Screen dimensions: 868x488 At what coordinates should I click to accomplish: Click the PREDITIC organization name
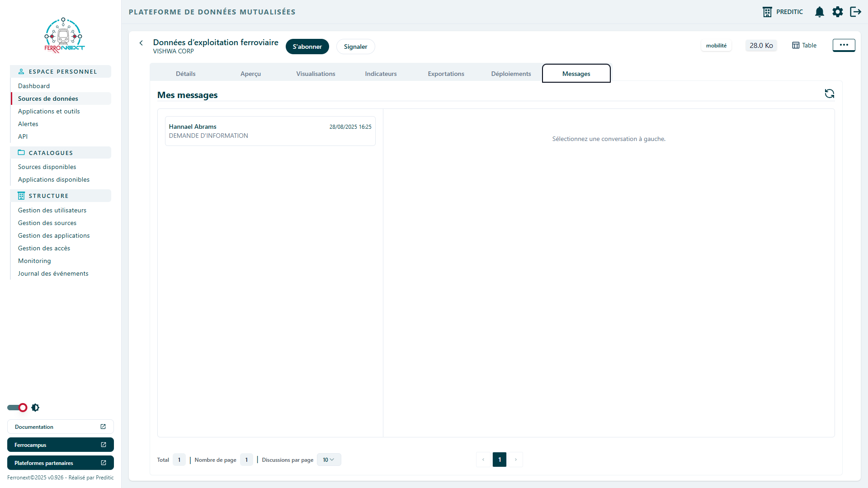point(789,12)
